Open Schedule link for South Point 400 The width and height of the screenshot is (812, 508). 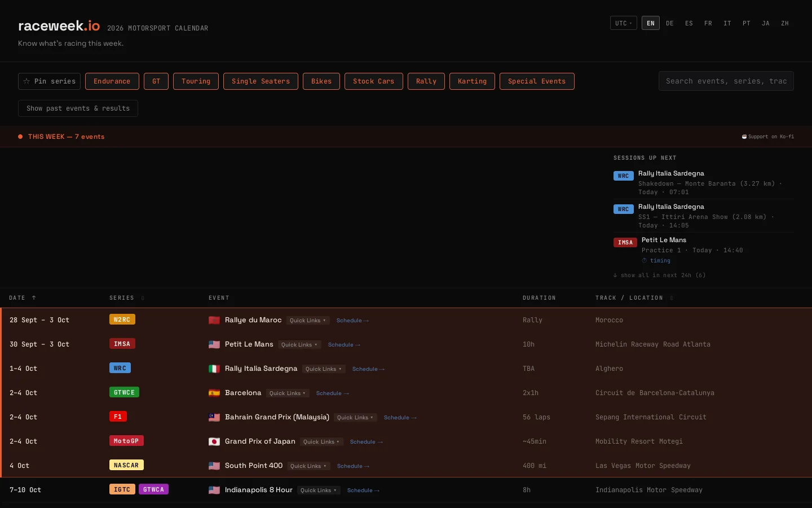pyautogui.click(x=353, y=466)
